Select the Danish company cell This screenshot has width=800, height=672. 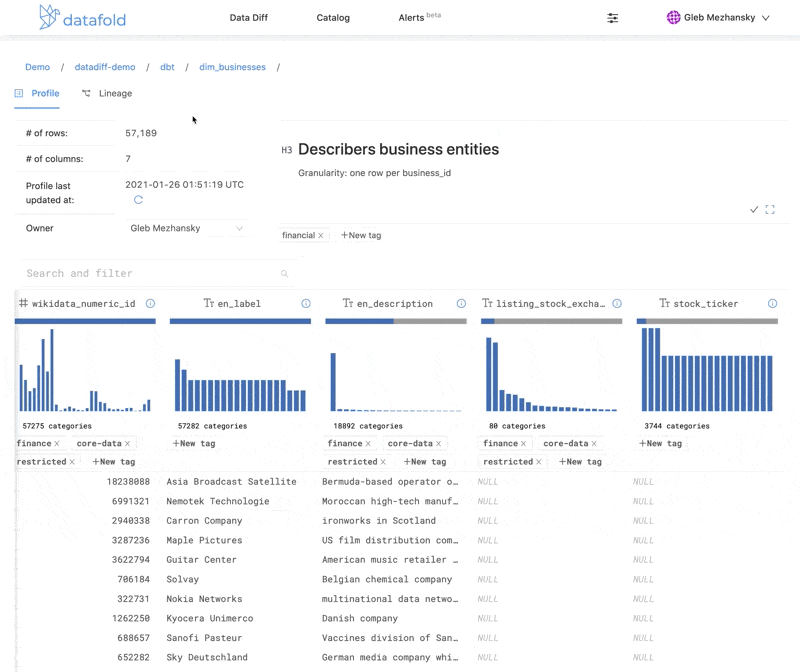360,618
